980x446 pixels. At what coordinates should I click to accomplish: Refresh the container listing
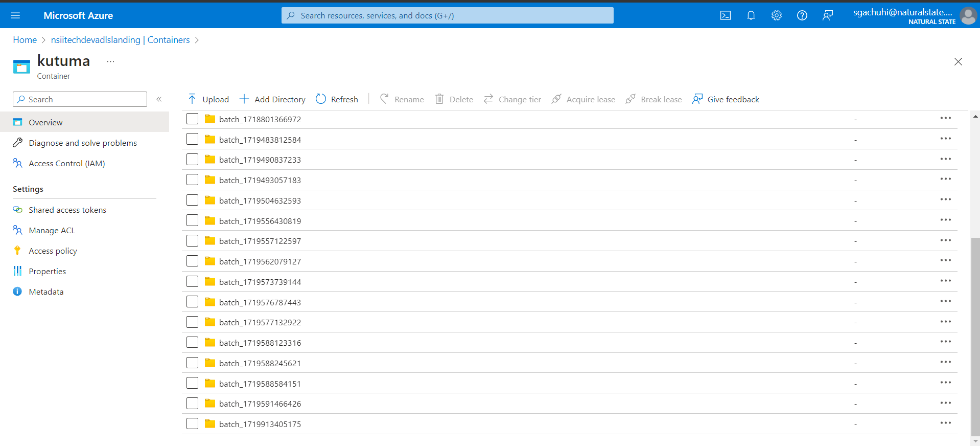point(337,99)
